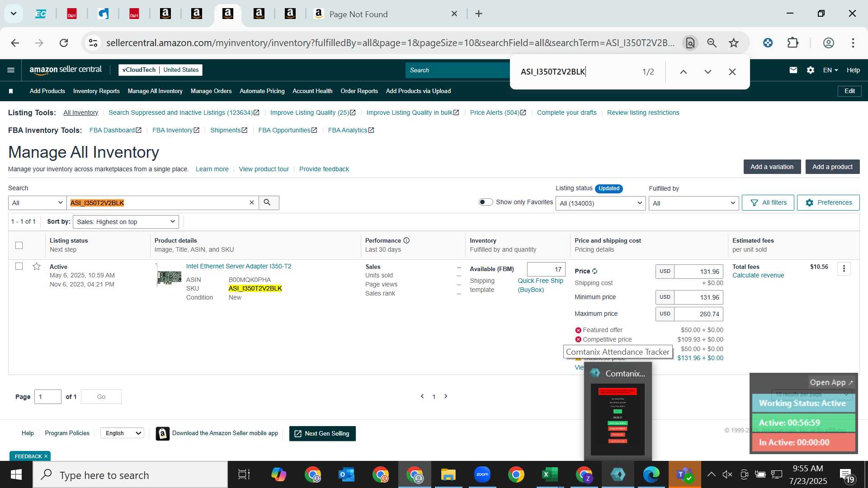Open the Listing status All (134003) dropdown

point(601,203)
